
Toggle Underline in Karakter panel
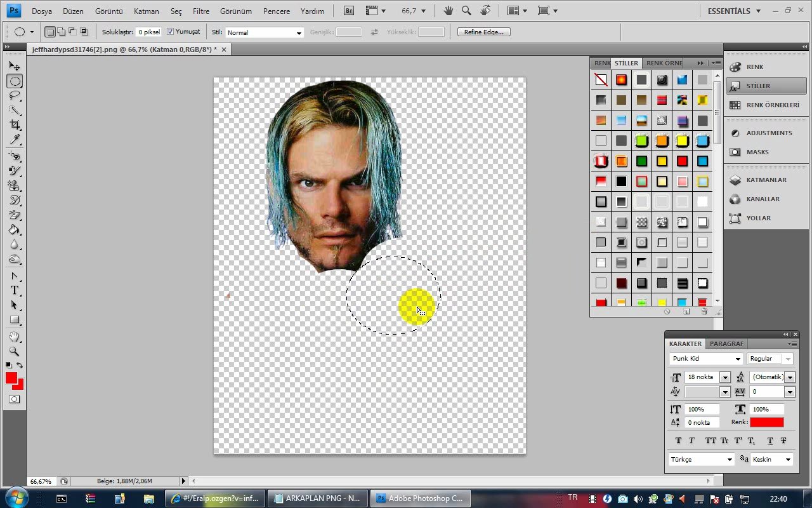click(x=770, y=440)
